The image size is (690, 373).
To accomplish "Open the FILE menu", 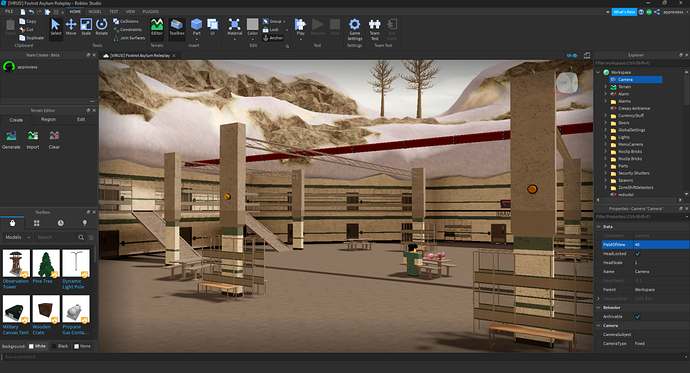I will [x=9, y=12].
